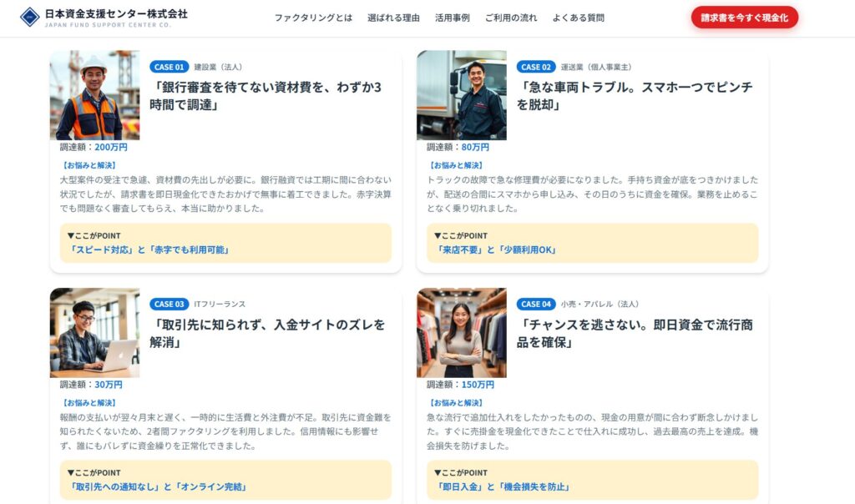Click the CASE 02 badge
This screenshot has width=855, height=504.
click(x=536, y=67)
